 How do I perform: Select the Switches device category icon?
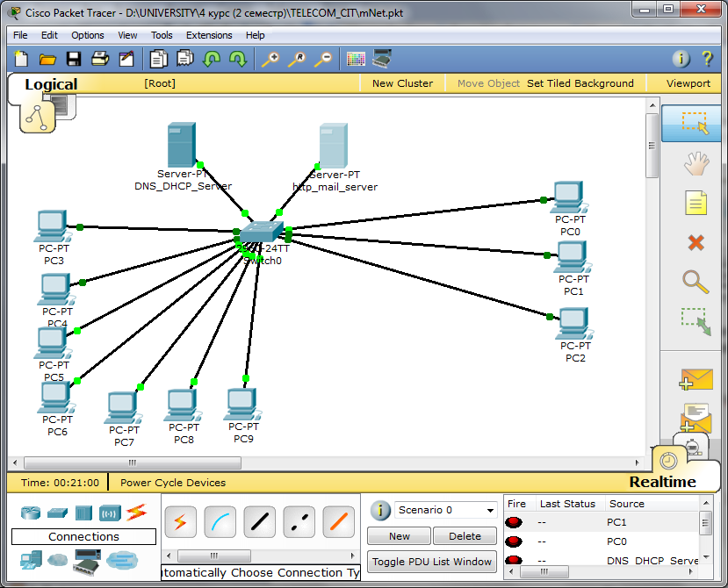(58, 513)
